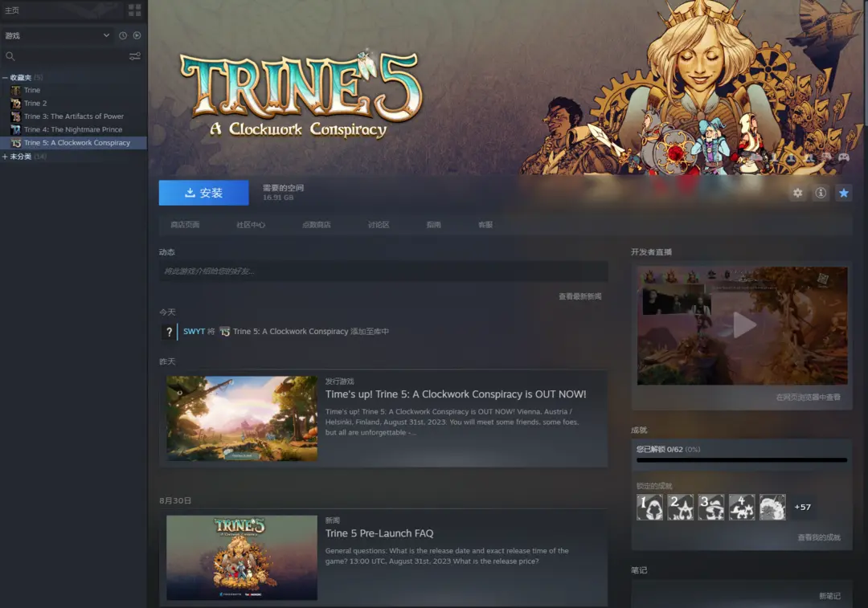Click 查看我的成就 link
868x608 pixels.
(x=819, y=537)
